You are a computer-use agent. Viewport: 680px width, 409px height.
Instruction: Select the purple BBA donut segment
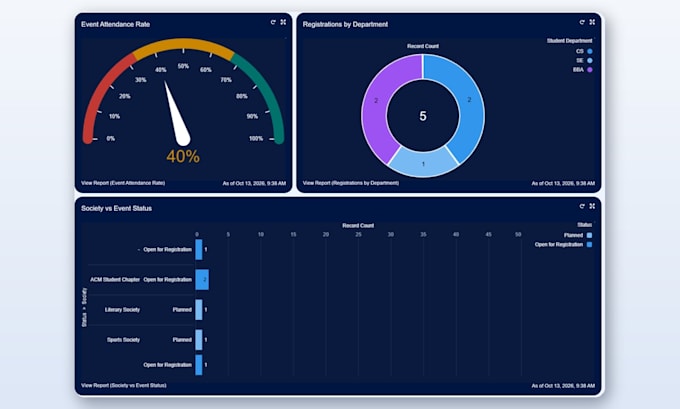376,101
